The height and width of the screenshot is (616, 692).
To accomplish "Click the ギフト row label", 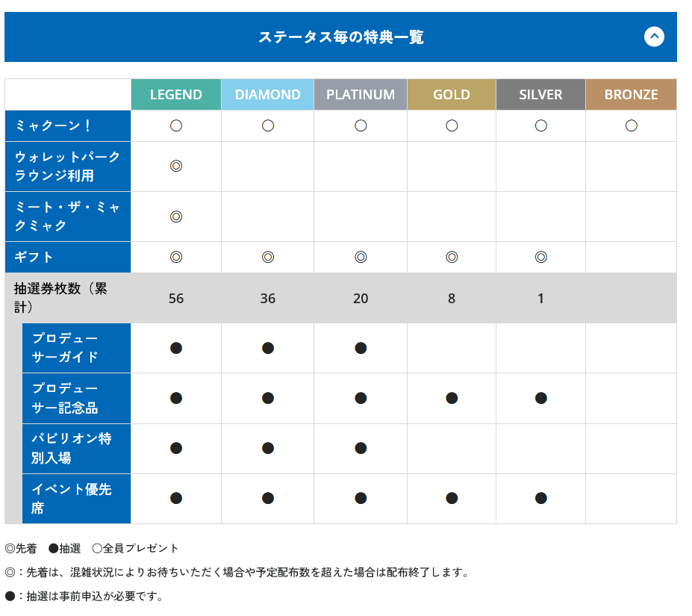I will 68,257.
